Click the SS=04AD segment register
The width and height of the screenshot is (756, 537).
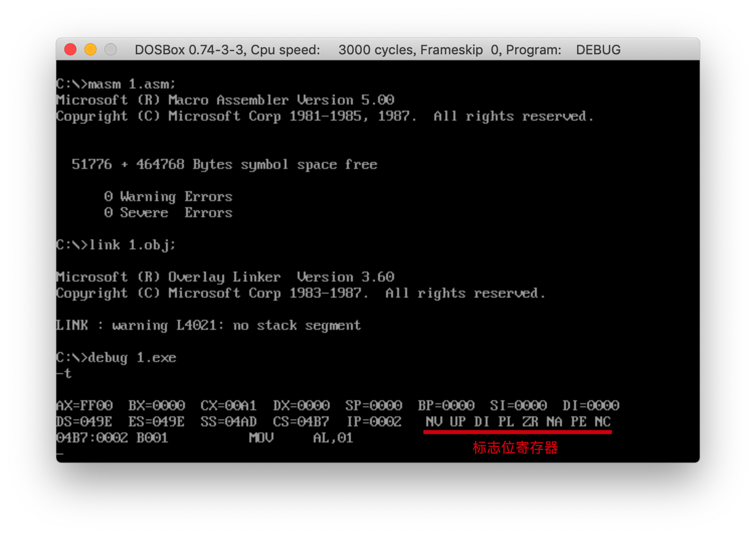pyautogui.click(x=229, y=421)
